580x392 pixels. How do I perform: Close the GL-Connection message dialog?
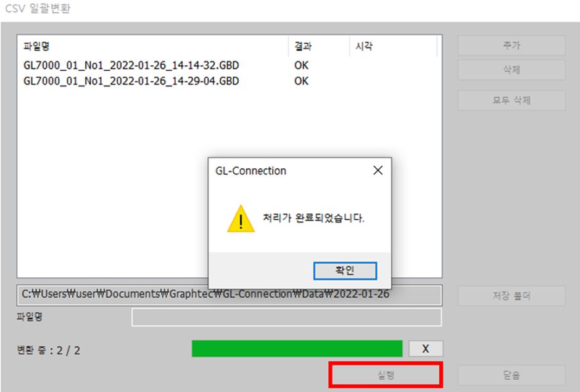click(378, 170)
